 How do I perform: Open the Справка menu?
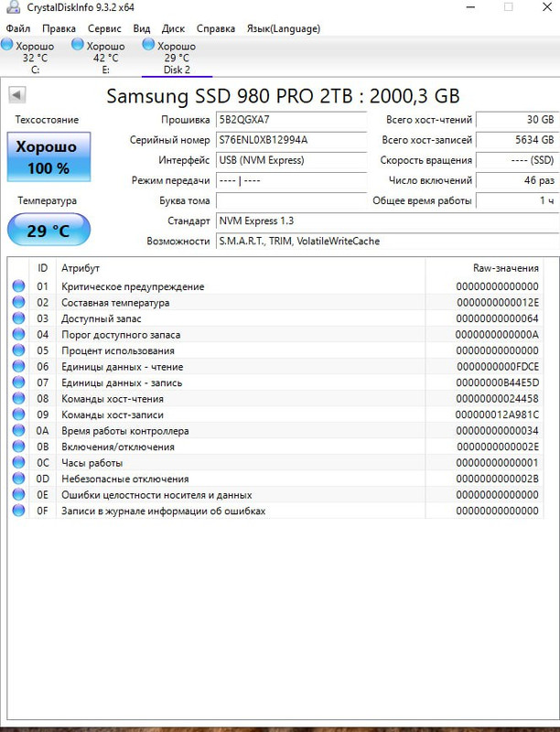[x=216, y=28]
